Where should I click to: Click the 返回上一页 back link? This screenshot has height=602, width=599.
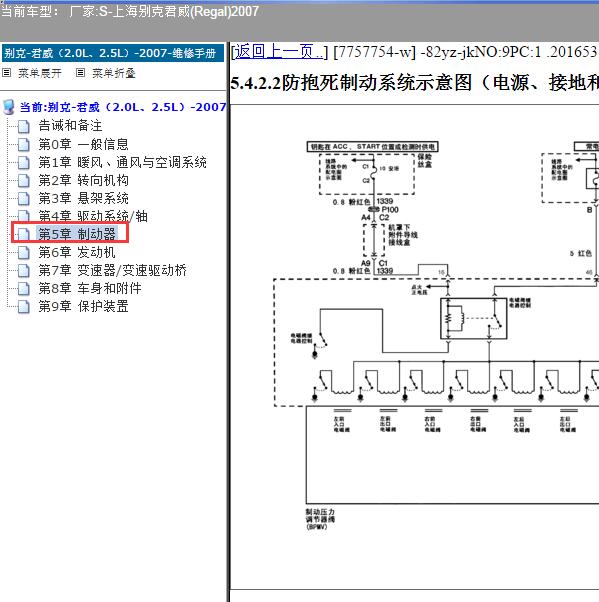[x=279, y=51]
